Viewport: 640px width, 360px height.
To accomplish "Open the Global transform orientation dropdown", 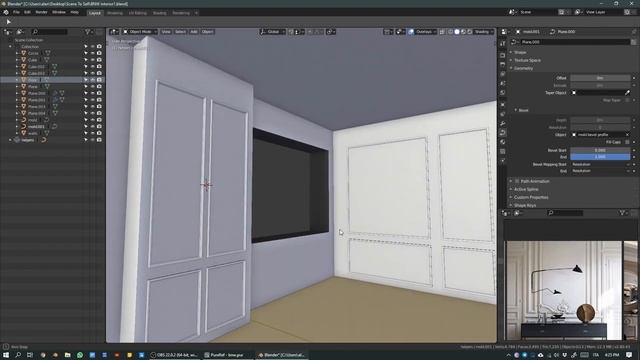I will click(273, 31).
